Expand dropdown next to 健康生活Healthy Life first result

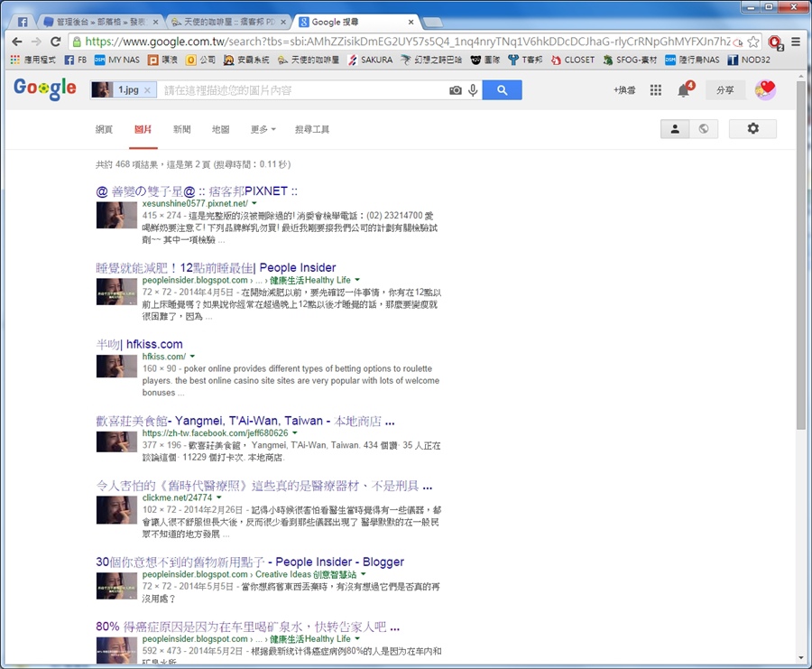[356, 280]
